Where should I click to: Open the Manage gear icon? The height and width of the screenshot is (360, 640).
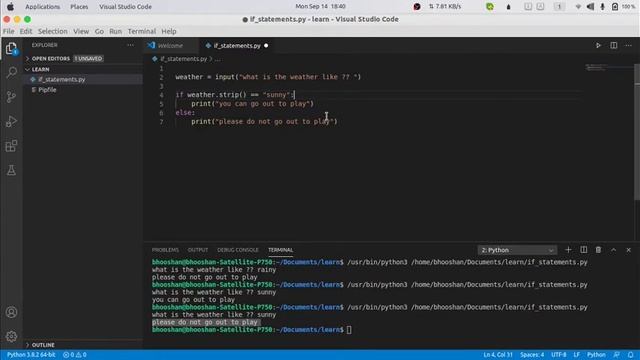pos(11,336)
